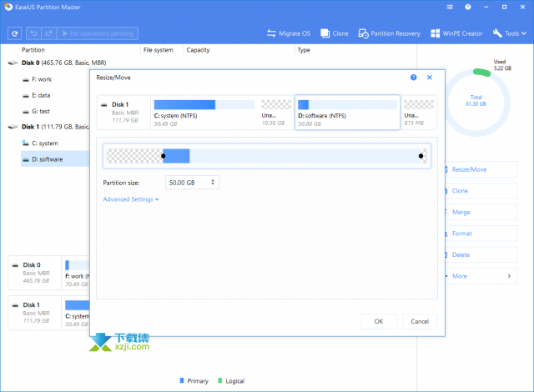
Task: Close the Resize/Move dialog
Action: 430,78
